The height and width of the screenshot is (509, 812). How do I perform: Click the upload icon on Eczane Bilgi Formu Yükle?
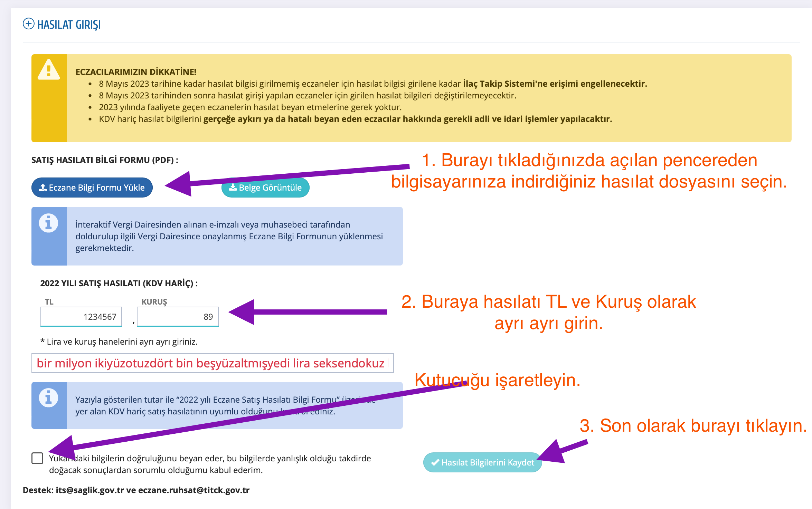[x=43, y=188]
